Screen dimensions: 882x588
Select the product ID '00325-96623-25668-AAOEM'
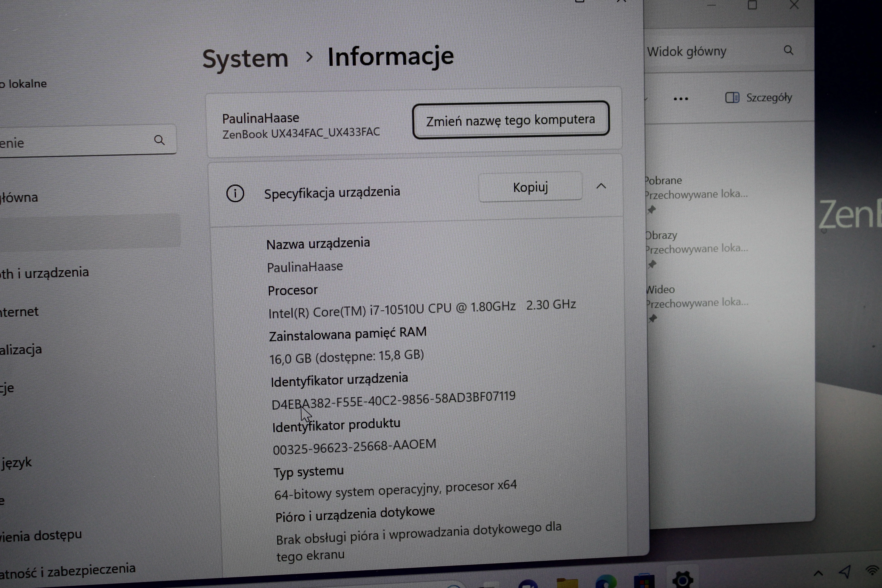[x=355, y=447]
